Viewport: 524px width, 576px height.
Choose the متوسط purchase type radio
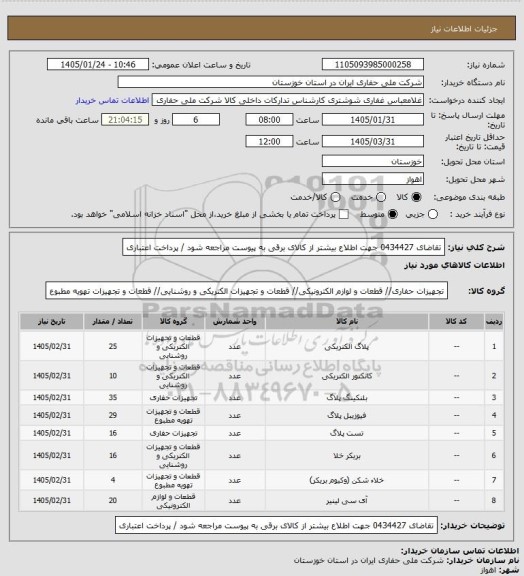tap(393, 214)
